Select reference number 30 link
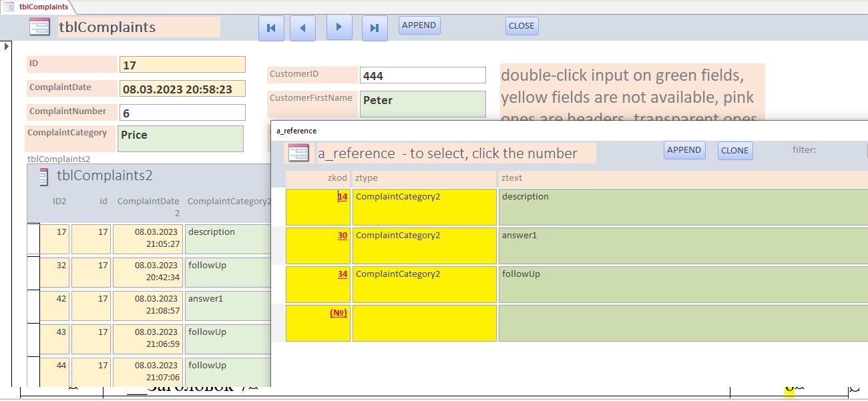 (342, 236)
